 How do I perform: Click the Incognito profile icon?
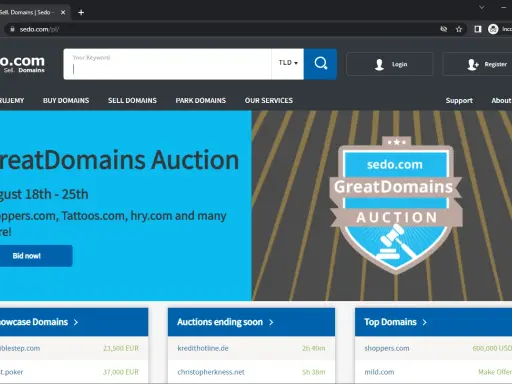pos(493,29)
